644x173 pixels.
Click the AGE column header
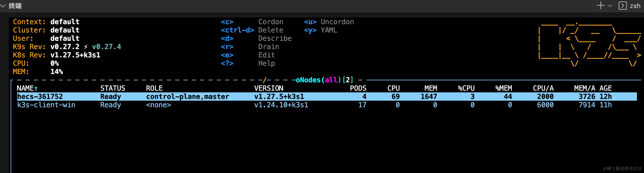606,88
